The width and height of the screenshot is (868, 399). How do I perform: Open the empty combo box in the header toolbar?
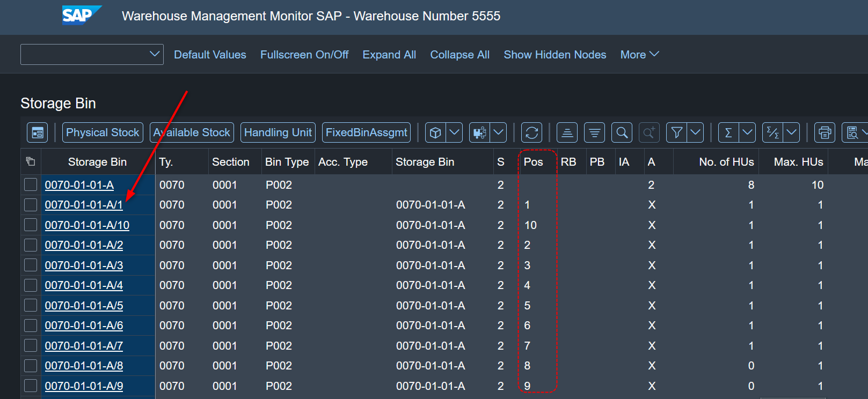tap(92, 54)
